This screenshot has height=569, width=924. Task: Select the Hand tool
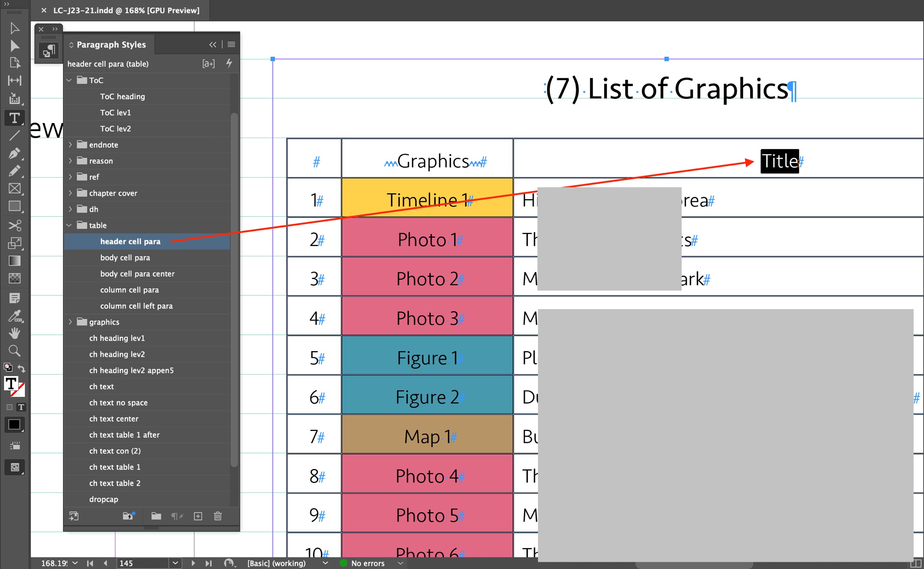pyautogui.click(x=15, y=333)
